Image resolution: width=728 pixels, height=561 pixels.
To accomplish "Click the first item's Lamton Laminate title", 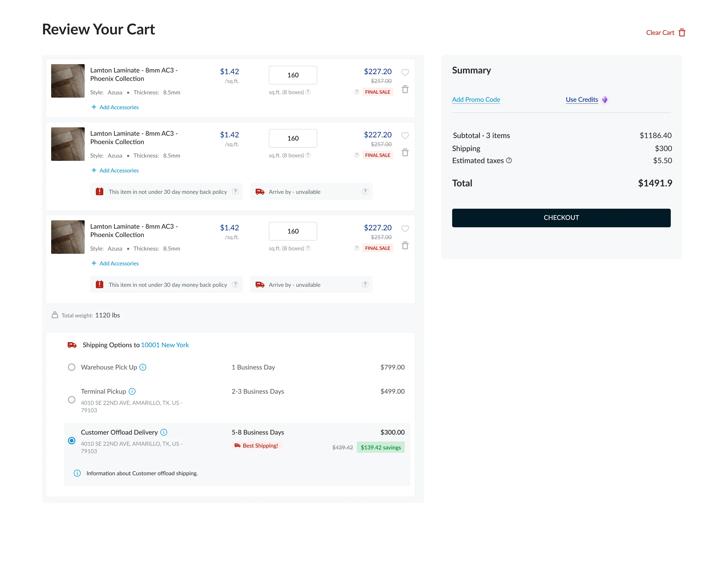I will pyautogui.click(x=134, y=75).
